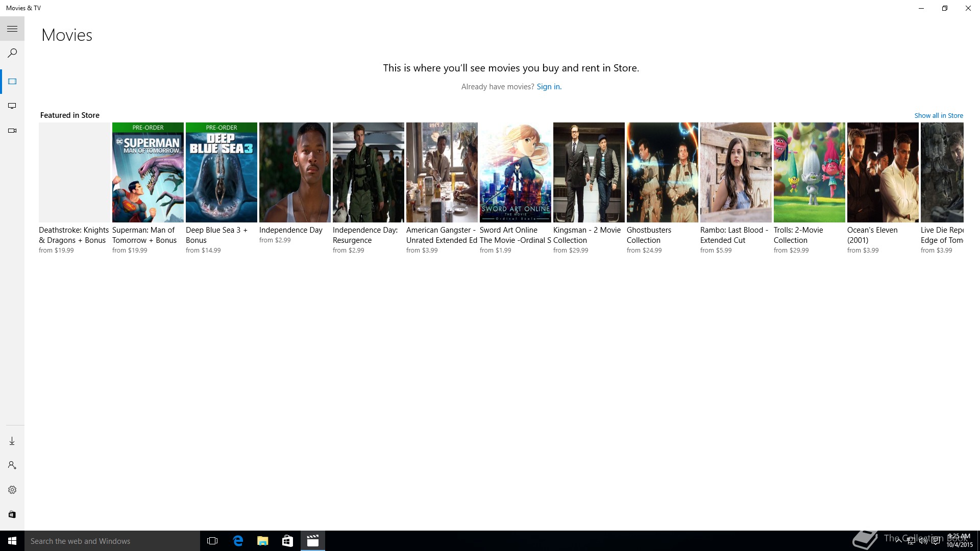Viewport: 980px width, 551px height.
Task: Switch to TV section via sidebar icon
Action: 12,106
